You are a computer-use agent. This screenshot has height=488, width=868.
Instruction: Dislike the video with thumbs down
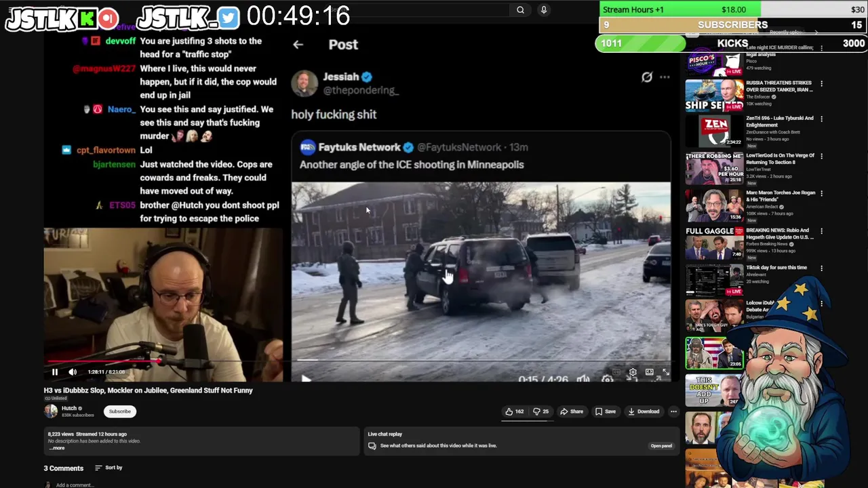click(x=541, y=411)
